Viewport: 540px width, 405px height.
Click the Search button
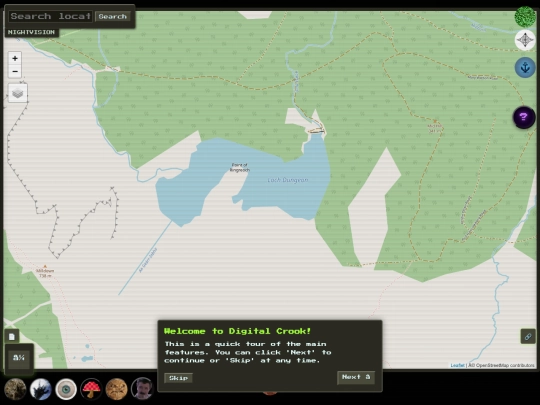coord(112,16)
